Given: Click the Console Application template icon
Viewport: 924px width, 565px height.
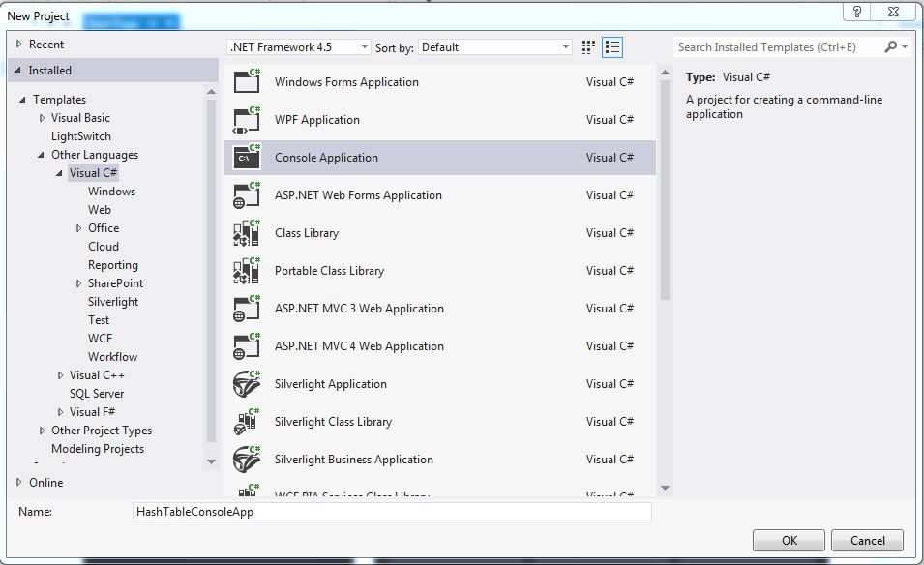Looking at the screenshot, I should 247,158.
